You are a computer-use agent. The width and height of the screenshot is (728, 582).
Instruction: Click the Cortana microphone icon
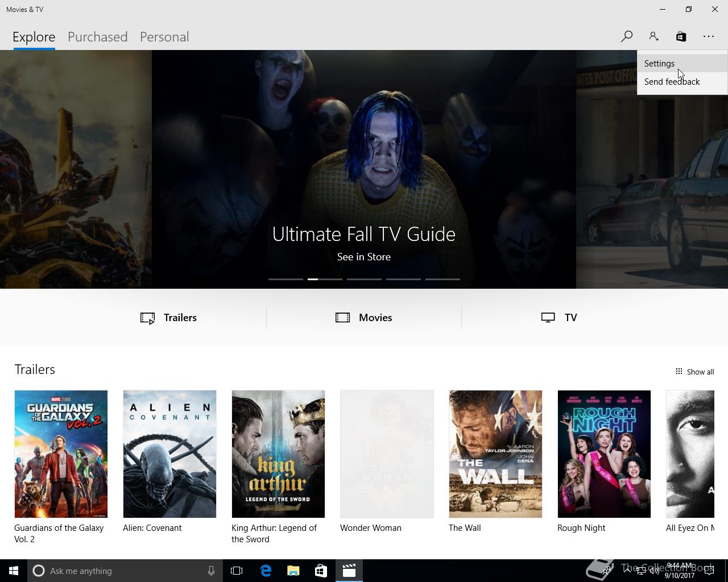coord(211,571)
